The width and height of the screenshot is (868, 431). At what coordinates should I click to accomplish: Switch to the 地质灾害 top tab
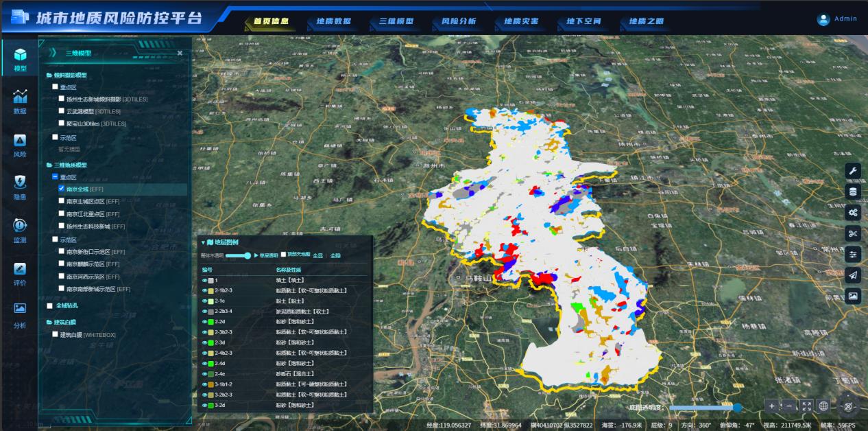[521, 21]
